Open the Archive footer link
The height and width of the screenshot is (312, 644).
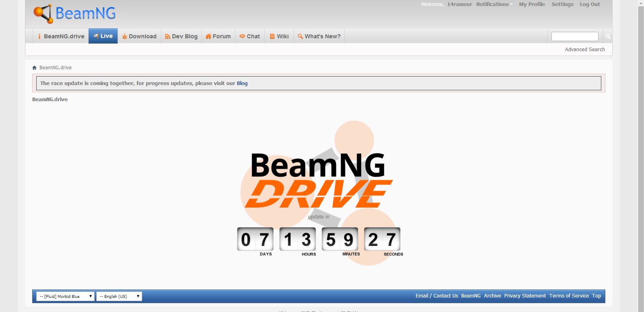coord(492,296)
